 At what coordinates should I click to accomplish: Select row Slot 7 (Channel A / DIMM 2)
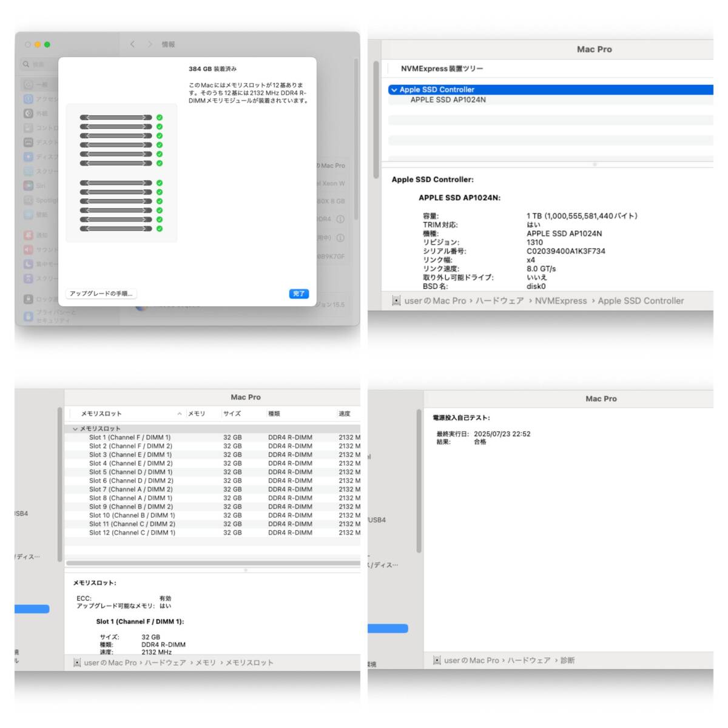pos(212,490)
